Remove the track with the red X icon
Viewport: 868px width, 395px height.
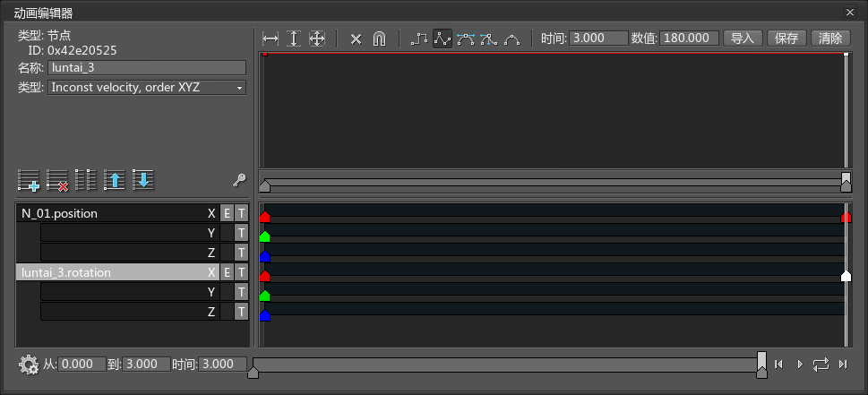(57, 180)
